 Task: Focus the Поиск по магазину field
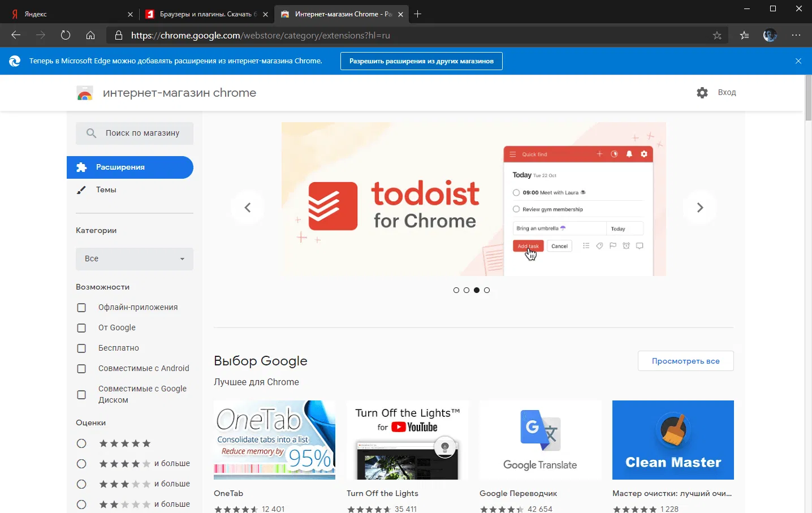135,133
